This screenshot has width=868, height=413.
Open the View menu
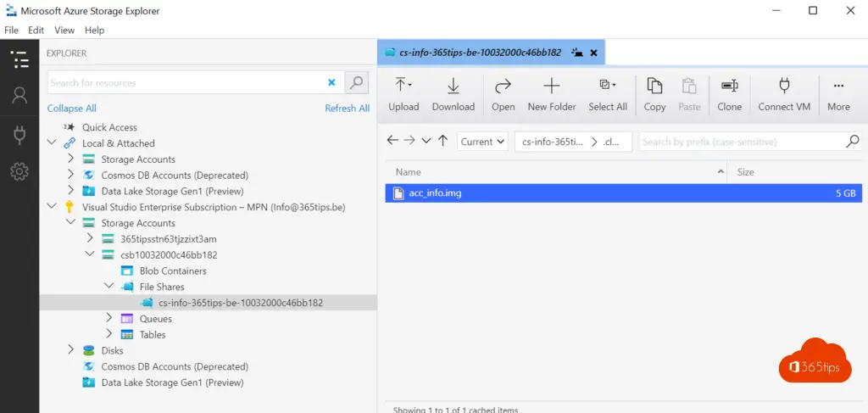point(64,30)
